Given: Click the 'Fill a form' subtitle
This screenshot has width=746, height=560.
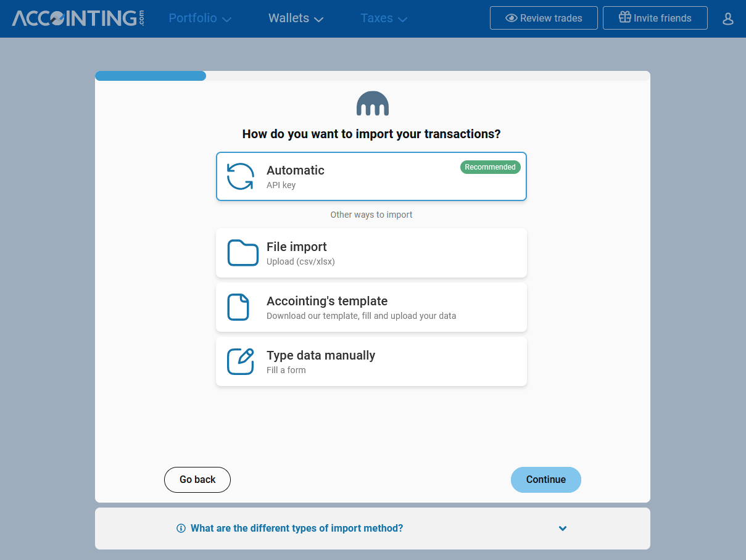Looking at the screenshot, I should click(286, 370).
